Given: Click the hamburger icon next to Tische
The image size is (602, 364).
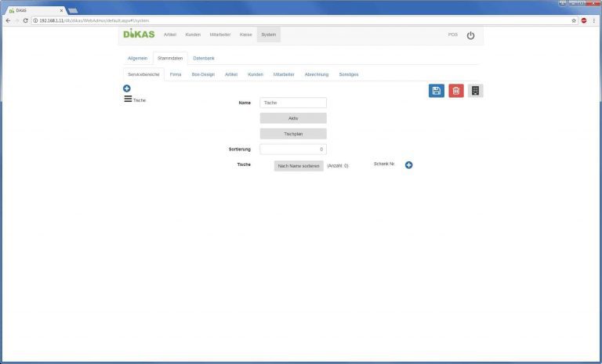Looking at the screenshot, I should (x=128, y=99).
